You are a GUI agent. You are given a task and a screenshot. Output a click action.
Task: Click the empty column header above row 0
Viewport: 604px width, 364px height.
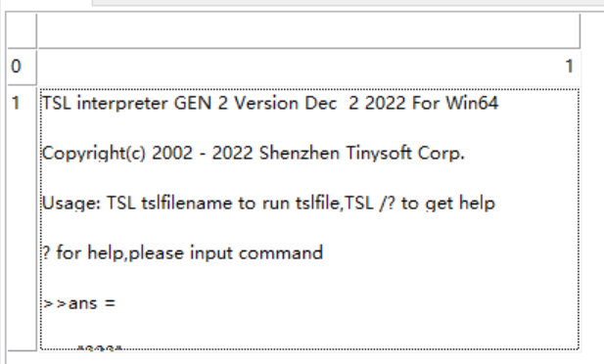[308, 30]
